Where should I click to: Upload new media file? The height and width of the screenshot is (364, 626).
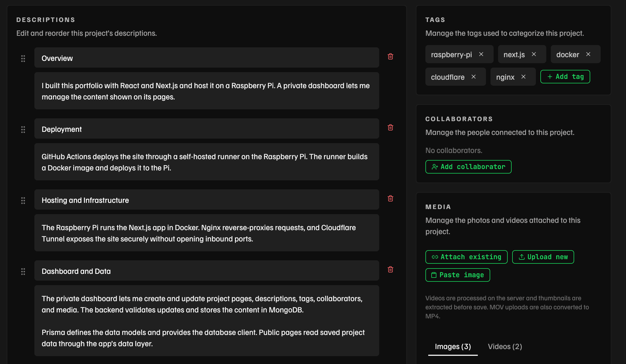point(543,257)
